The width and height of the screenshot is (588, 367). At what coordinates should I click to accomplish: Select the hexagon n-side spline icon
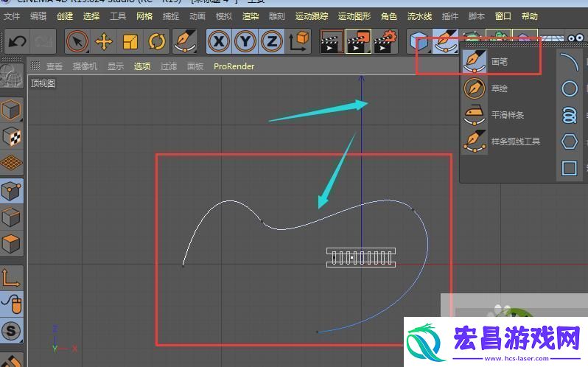570,141
